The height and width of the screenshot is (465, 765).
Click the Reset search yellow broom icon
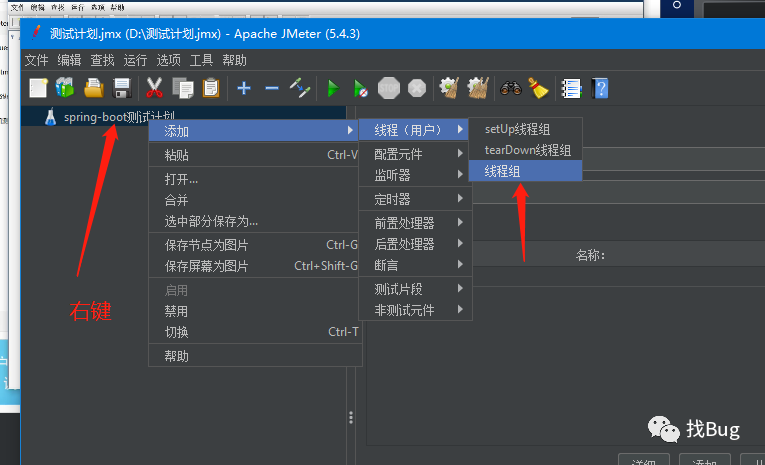[x=538, y=88]
